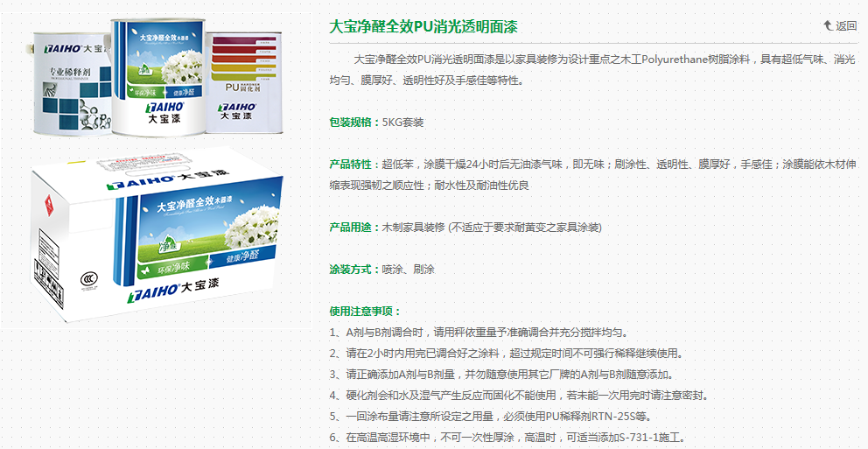The height and width of the screenshot is (449, 868).
Task: Select the heading 使用注意事项：
Action: pyautogui.click(x=366, y=312)
